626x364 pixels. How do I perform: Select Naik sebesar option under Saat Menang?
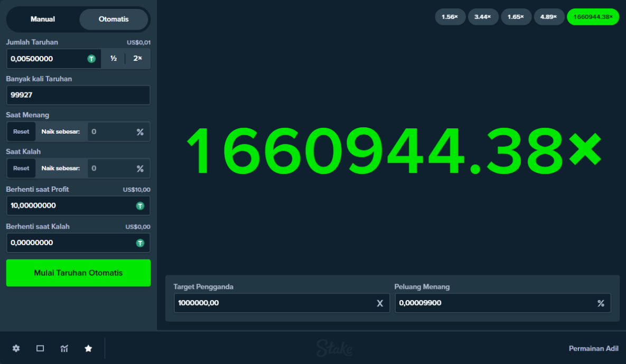(x=61, y=132)
